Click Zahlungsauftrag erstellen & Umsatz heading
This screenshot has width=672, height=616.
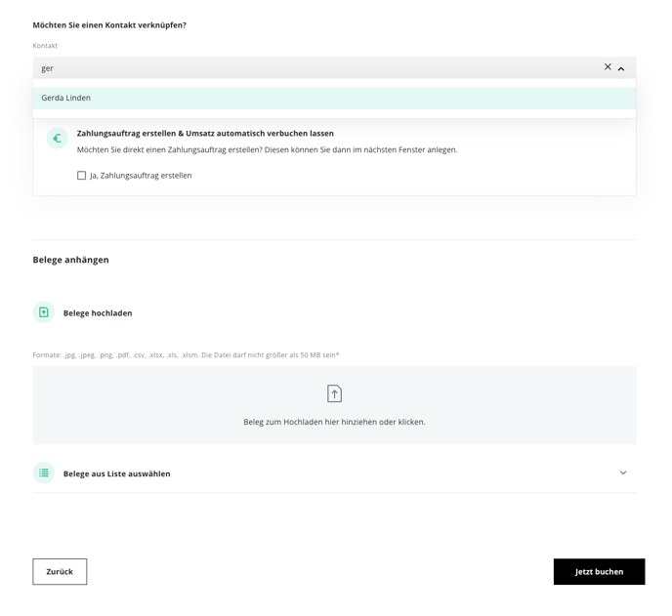(x=205, y=133)
